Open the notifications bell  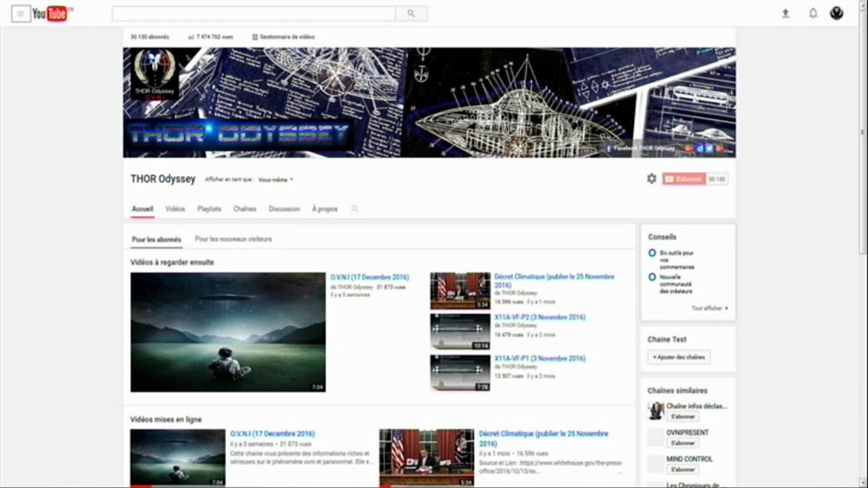click(813, 14)
